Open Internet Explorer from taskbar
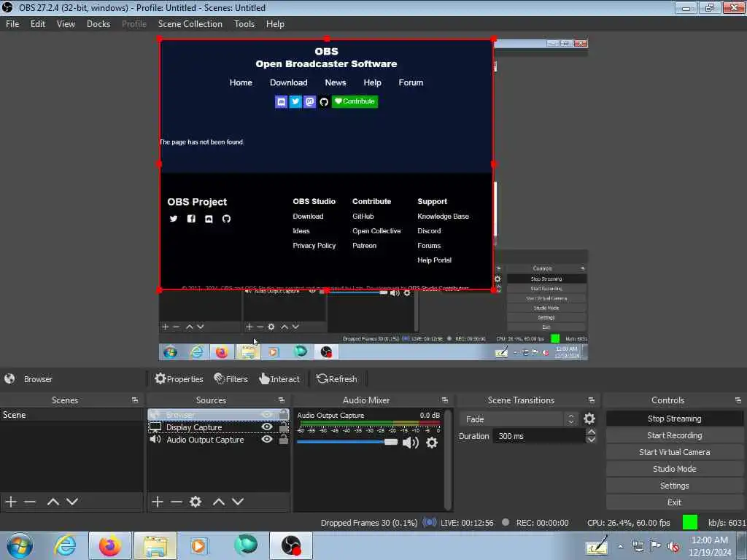The image size is (747, 560). coord(65,545)
